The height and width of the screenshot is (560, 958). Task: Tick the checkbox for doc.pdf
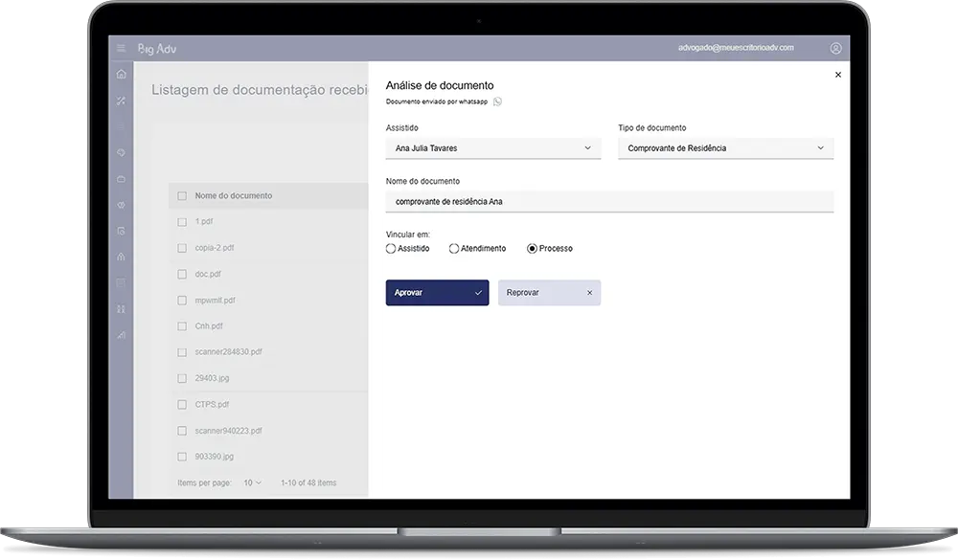pos(182,274)
